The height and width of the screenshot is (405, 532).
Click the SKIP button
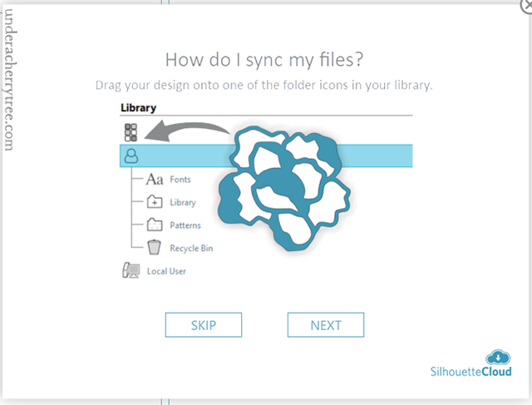[204, 325]
